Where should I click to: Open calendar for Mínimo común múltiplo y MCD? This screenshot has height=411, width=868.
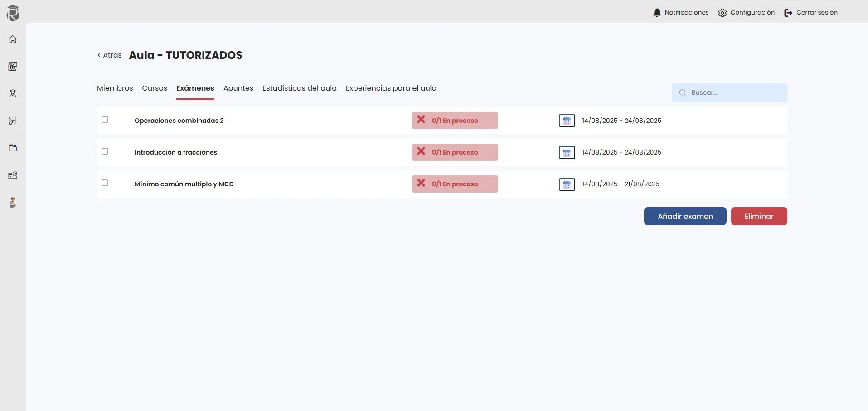(567, 184)
